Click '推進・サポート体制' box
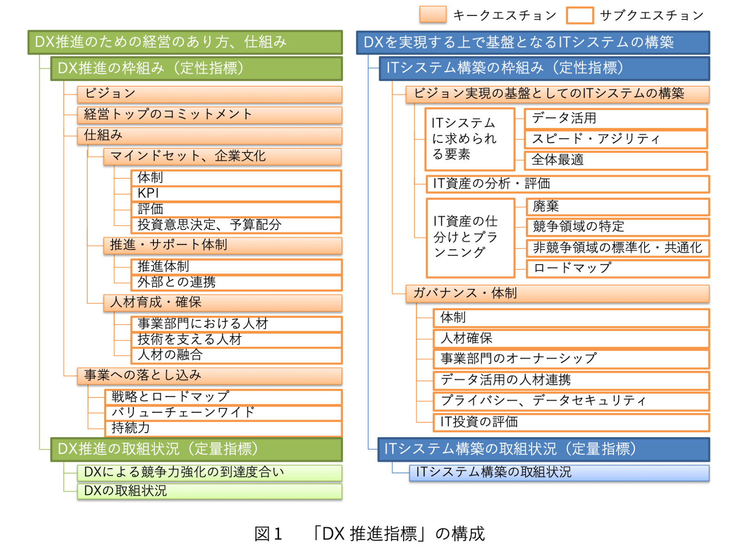The image size is (741, 560). tap(222, 246)
